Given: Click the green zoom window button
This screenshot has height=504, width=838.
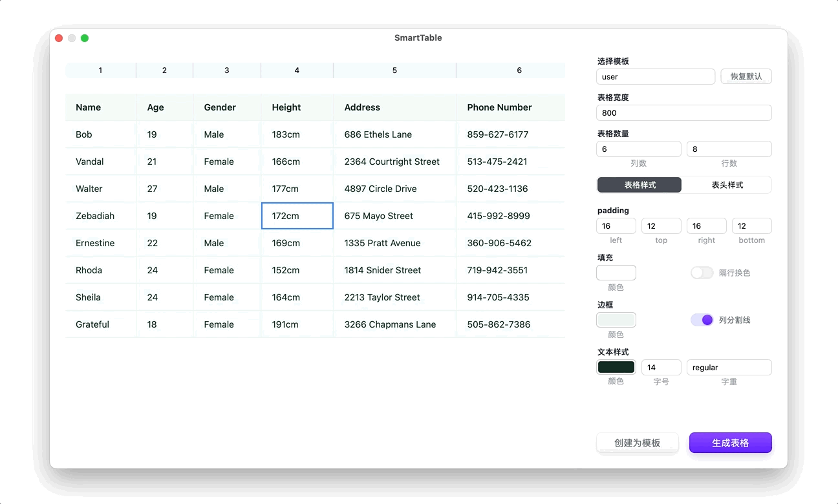Looking at the screenshot, I should (85, 38).
